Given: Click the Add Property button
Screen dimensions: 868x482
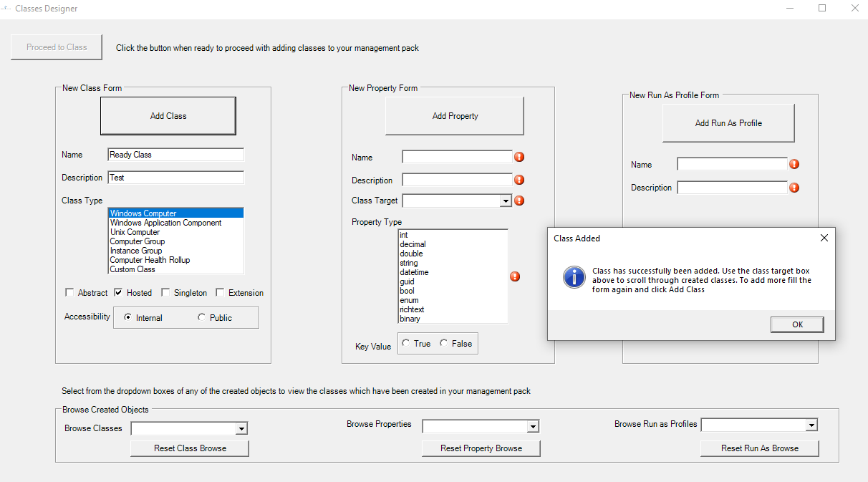Looking at the screenshot, I should (455, 116).
